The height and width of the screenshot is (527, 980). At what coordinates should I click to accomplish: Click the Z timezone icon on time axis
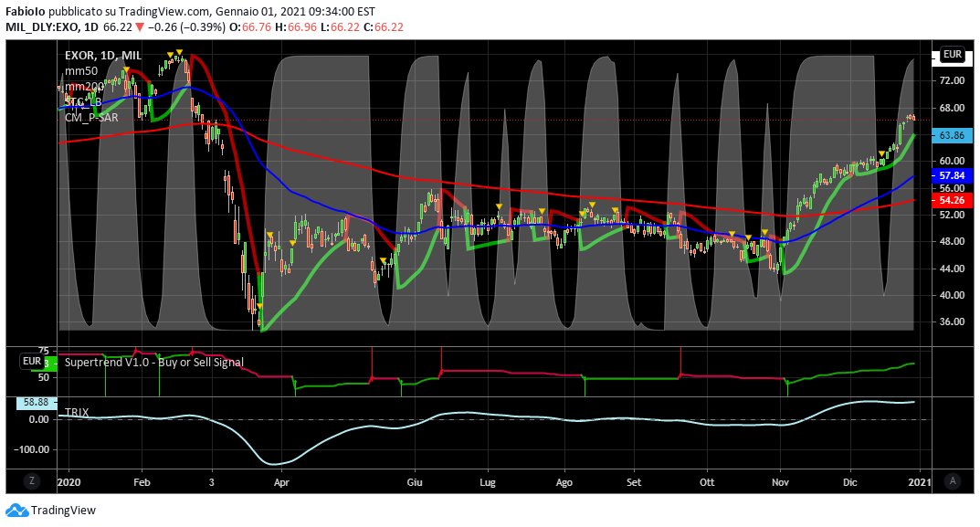pyautogui.click(x=32, y=481)
